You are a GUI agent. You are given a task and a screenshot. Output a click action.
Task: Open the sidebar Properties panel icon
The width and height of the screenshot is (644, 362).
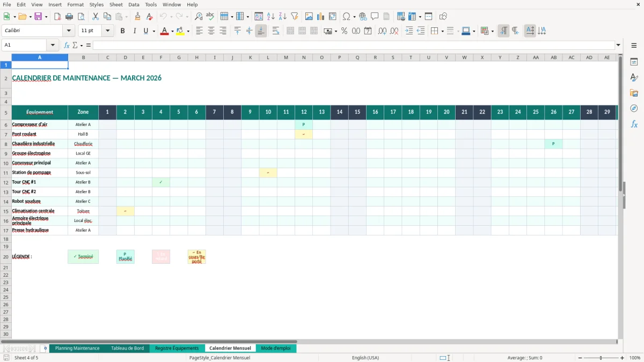click(634, 62)
